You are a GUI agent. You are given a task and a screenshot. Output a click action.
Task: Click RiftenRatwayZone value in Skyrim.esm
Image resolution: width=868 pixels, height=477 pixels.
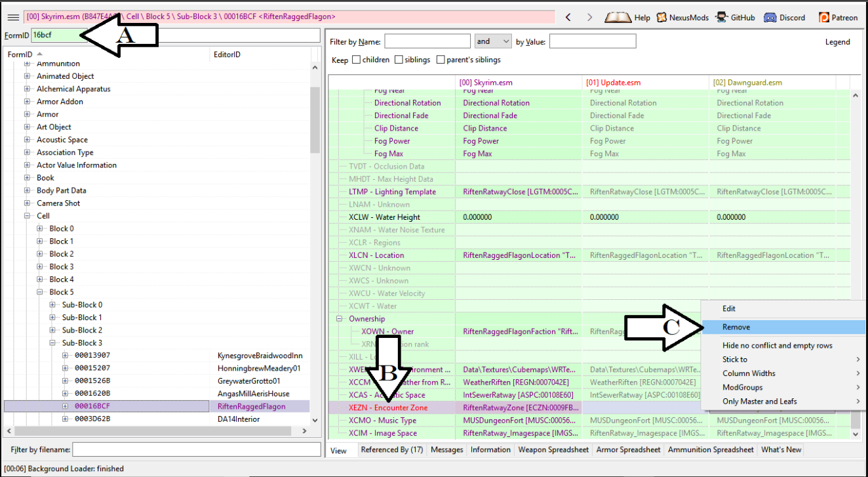click(x=519, y=407)
